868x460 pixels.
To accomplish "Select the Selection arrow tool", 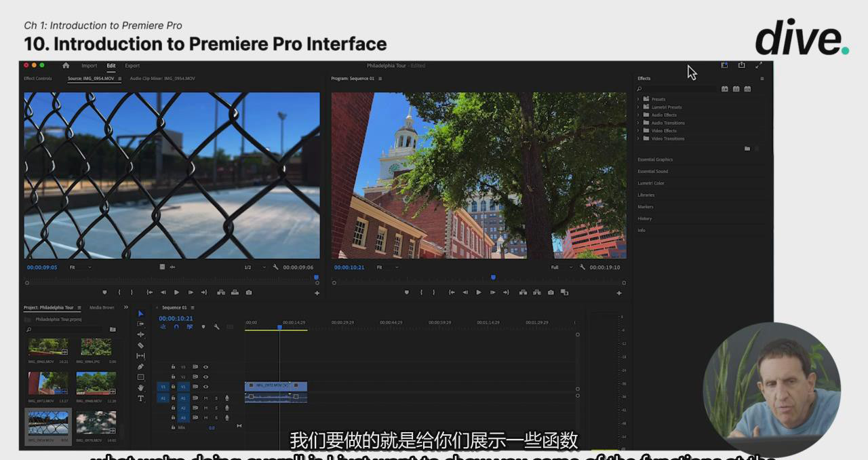I will point(141,313).
